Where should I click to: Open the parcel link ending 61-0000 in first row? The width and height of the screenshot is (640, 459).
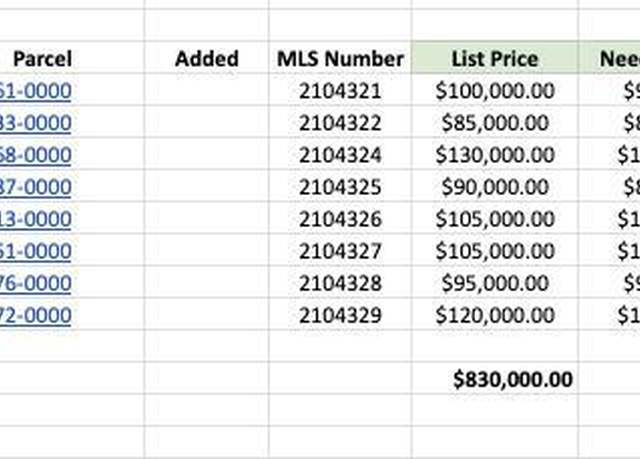(x=36, y=91)
